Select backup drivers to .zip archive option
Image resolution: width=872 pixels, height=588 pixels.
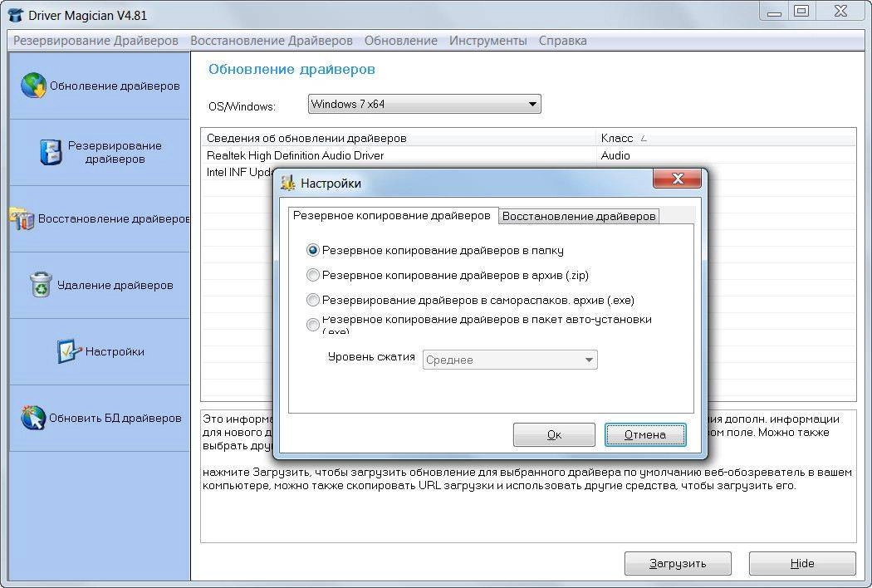[x=312, y=275]
